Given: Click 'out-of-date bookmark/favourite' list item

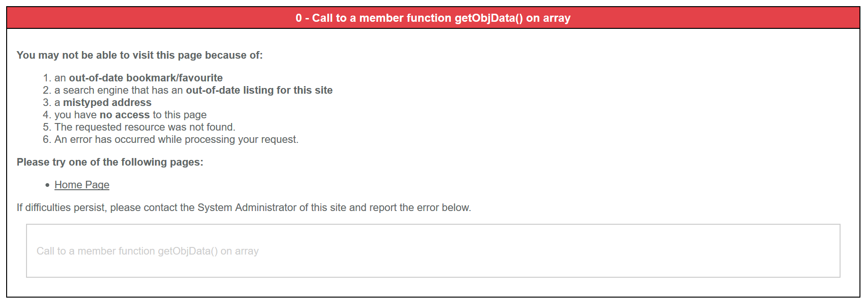Looking at the screenshot, I should pos(145,78).
